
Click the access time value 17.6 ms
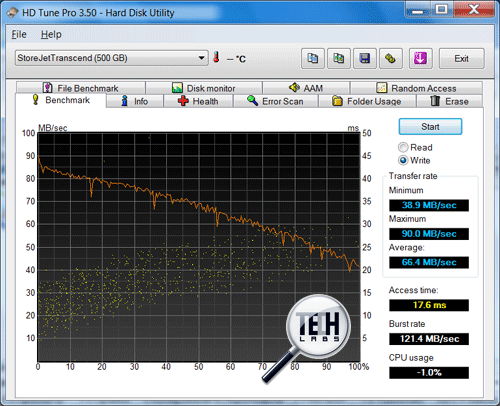pos(429,305)
